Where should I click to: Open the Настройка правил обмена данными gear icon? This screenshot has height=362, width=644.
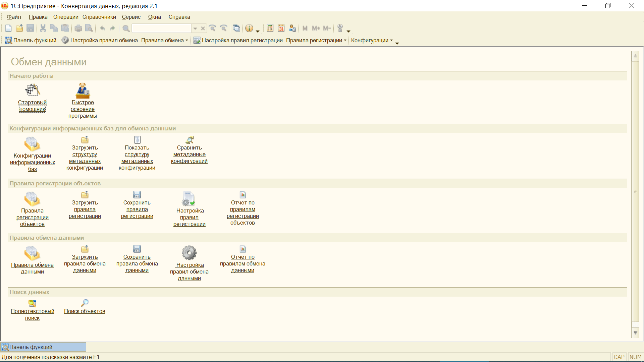[x=189, y=253]
